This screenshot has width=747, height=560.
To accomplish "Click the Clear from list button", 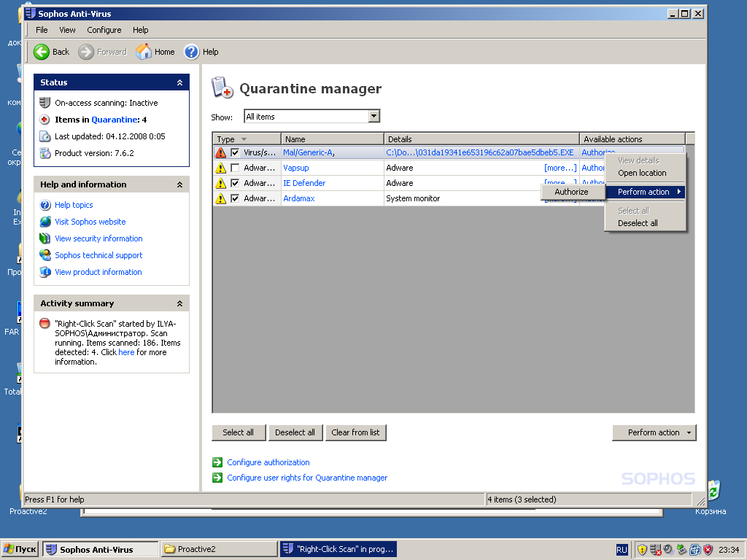I will (x=355, y=432).
